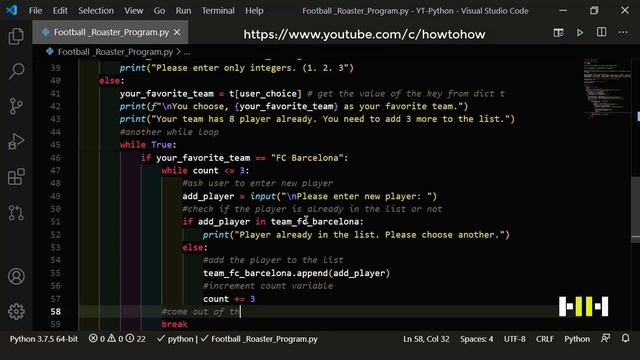Select Python 3.7.5 64-bit interpreter
The height and width of the screenshot is (360, 640).
coord(44,339)
